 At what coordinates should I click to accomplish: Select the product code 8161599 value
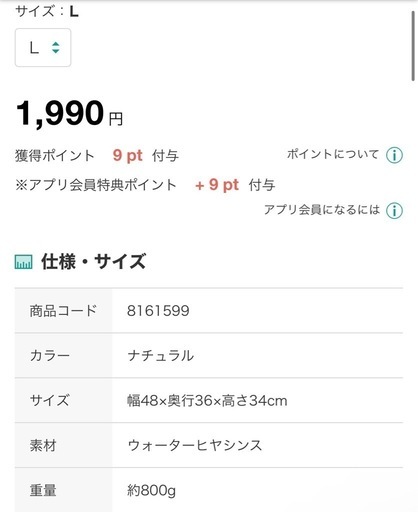tap(158, 311)
